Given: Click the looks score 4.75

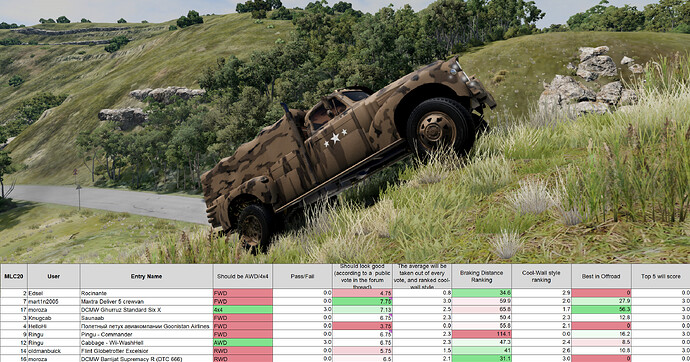Looking at the screenshot, I should (362, 293).
